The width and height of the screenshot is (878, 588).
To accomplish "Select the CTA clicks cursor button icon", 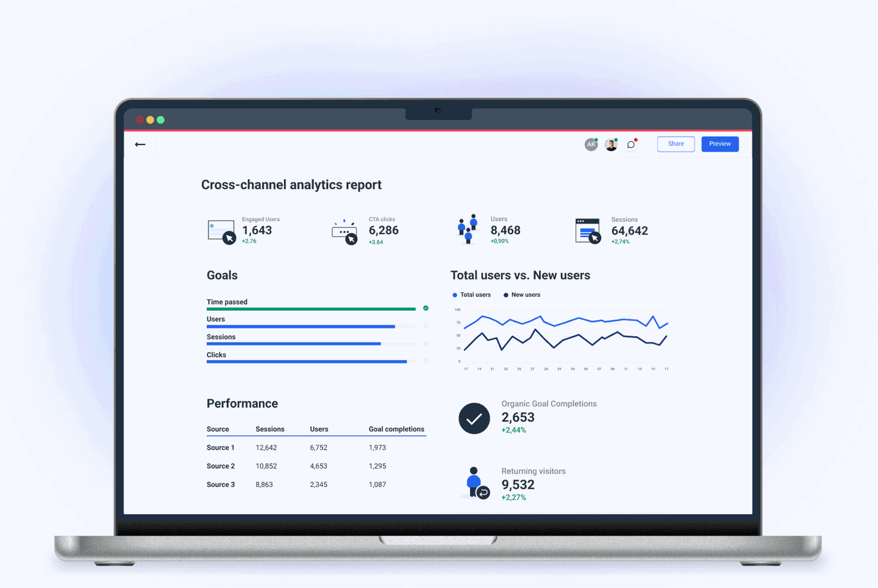I will tap(345, 231).
